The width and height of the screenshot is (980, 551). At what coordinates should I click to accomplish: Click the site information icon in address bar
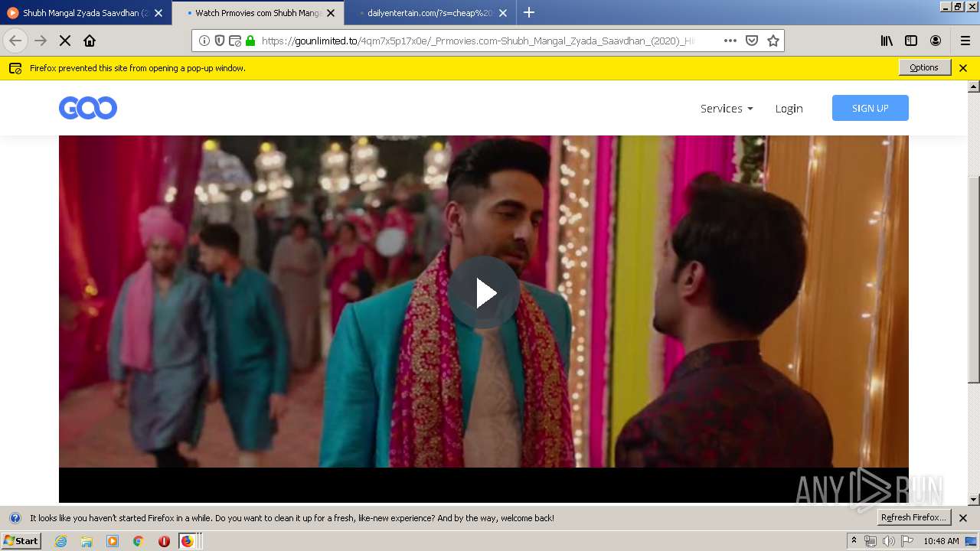[x=204, y=41]
